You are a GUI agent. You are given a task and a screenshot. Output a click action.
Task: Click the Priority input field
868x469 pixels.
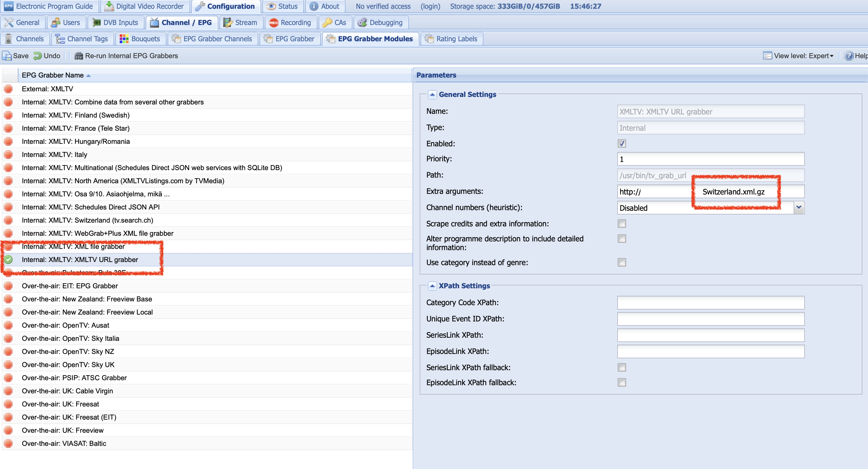coord(710,159)
